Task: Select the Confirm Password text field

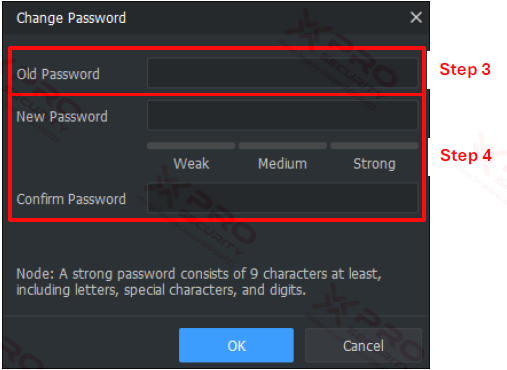Action: click(x=282, y=198)
